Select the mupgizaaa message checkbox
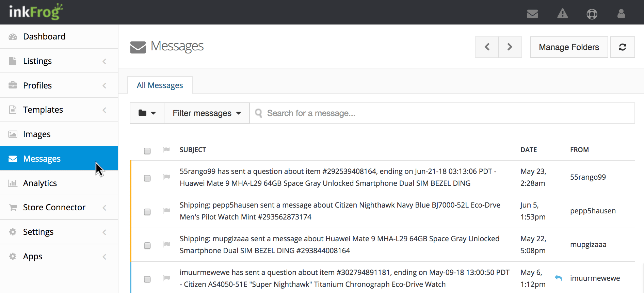Viewport: 644px width, 293px height. [x=147, y=246]
